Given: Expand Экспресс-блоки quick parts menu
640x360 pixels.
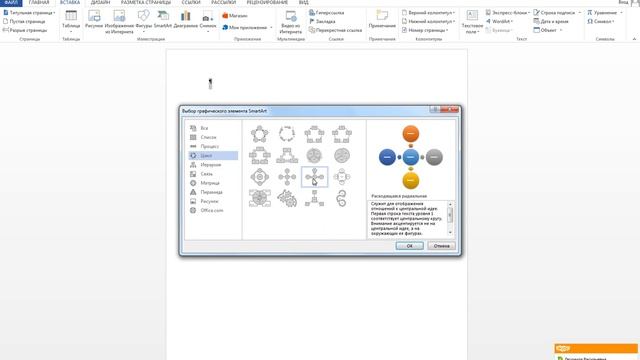Looking at the screenshot, I should (508, 13).
